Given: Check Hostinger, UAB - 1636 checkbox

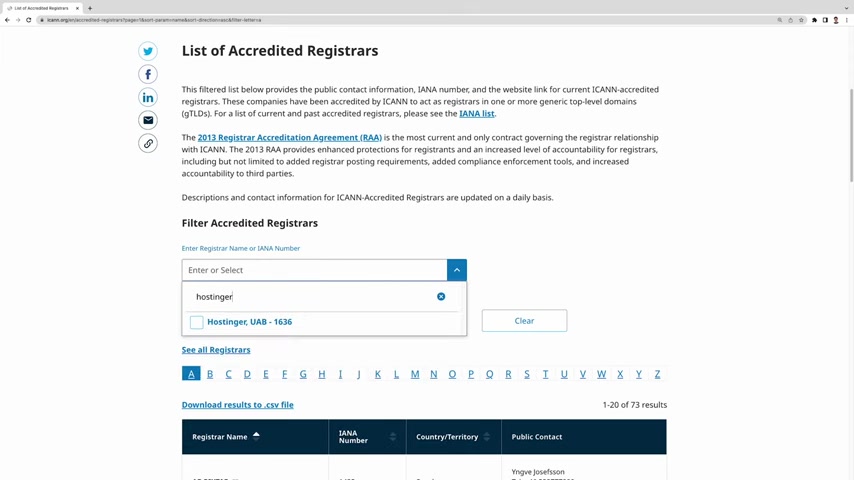Looking at the screenshot, I should point(197,322).
